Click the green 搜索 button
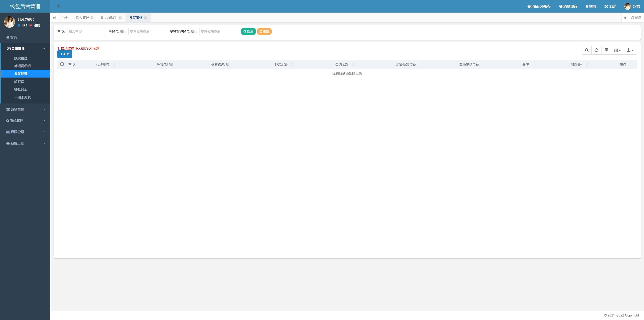This screenshot has height=320, width=644. [x=248, y=31]
